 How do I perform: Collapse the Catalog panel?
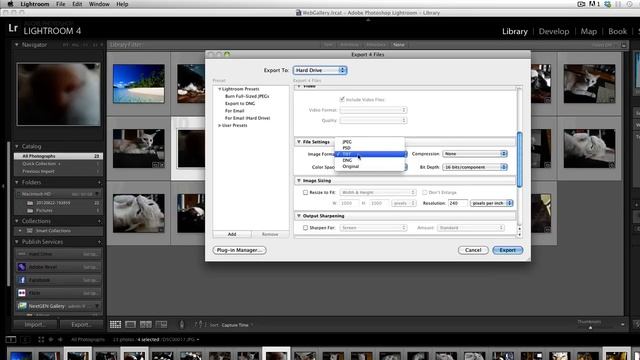[17, 146]
